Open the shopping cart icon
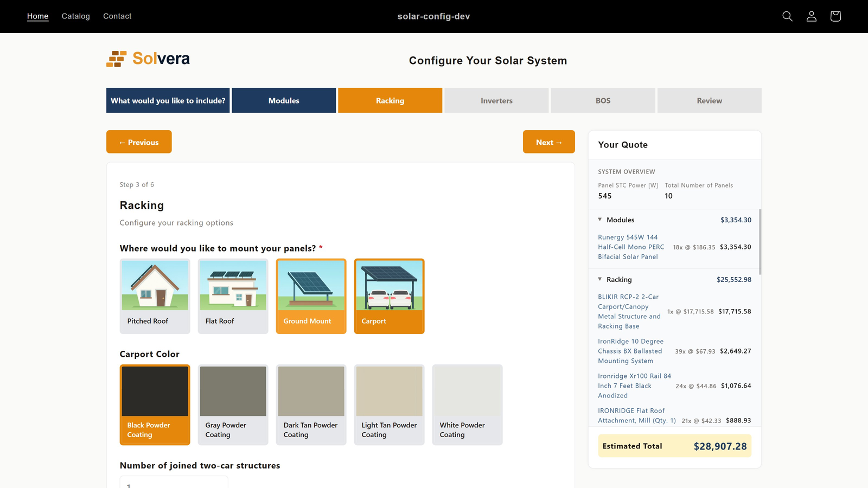Screen dimensions: 868x488 835,16
